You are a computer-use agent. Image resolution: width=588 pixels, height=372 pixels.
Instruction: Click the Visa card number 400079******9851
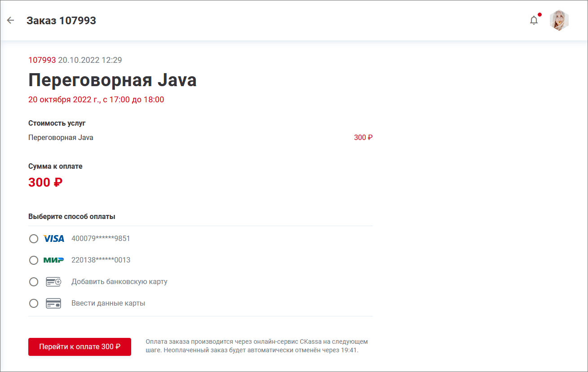(x=101, y=239)
